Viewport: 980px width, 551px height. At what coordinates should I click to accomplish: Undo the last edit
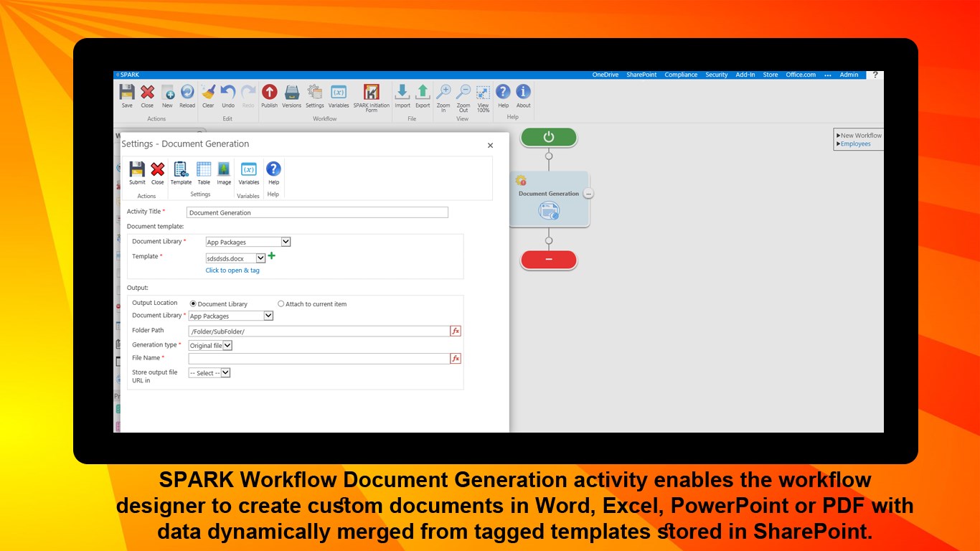tap(228, 95)
